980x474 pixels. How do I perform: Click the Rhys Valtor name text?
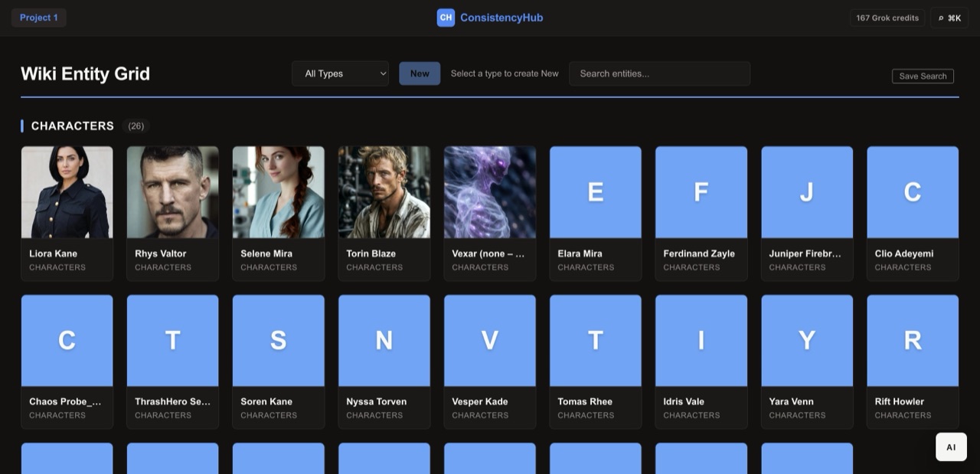click(x=161, y=253)
